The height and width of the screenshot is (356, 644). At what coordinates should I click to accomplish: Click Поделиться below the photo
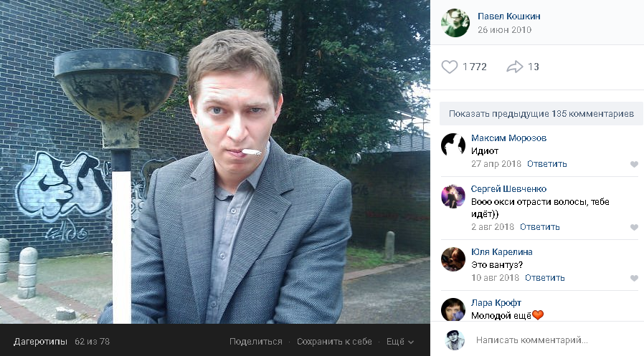(255, 341)
